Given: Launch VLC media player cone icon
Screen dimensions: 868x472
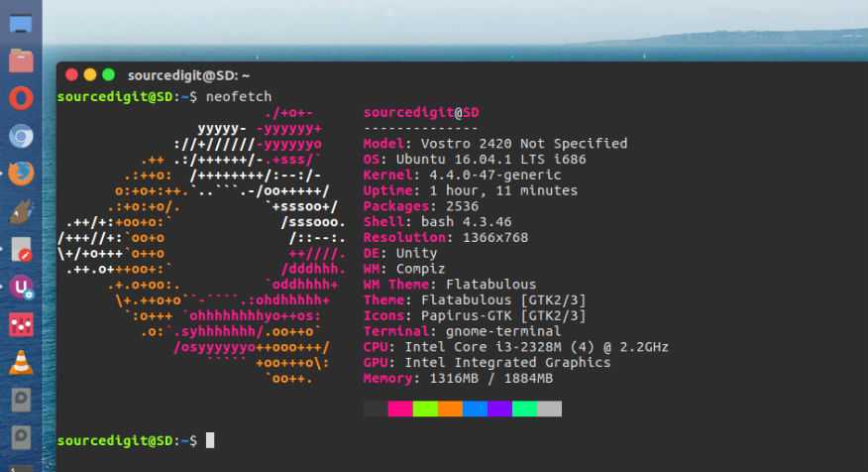Looking at the screenshot, I should pyautogui.click(x=21, y=363).
